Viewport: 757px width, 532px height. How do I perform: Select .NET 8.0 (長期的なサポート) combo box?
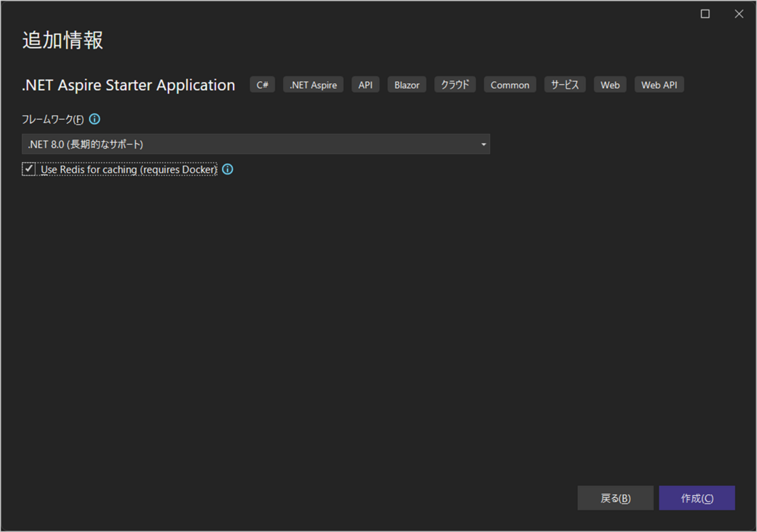click(255, 144)
